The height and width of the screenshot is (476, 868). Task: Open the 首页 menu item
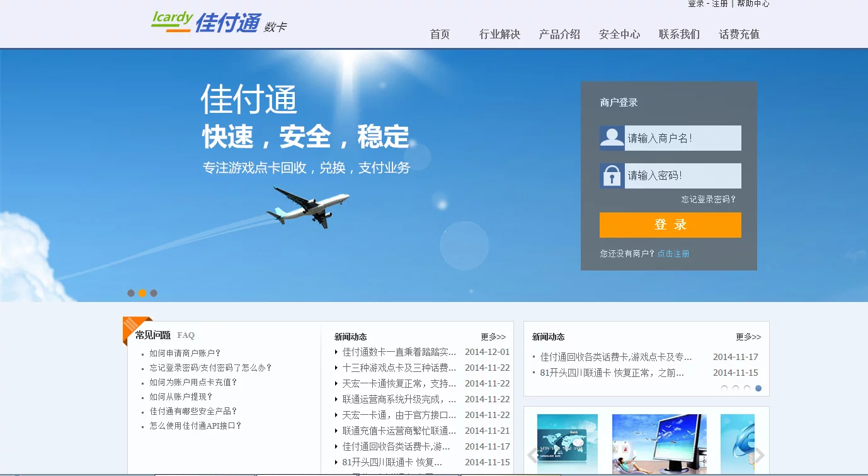coord(440,34)
